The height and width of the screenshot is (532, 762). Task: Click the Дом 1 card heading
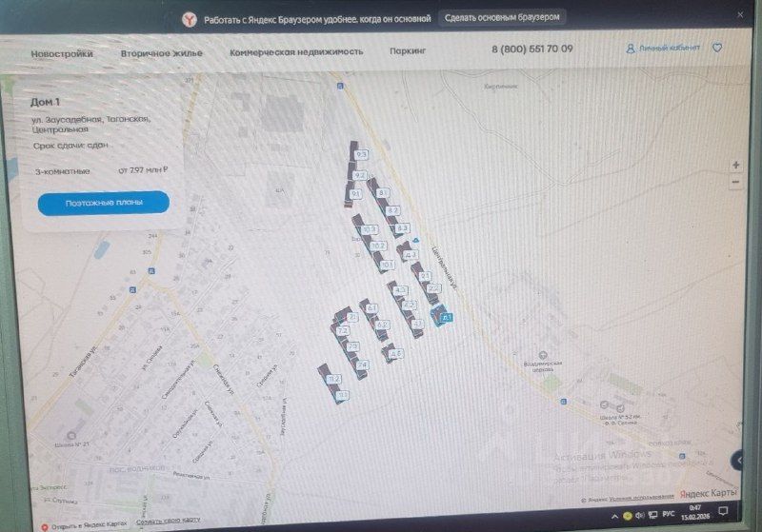tap(45, 102)
